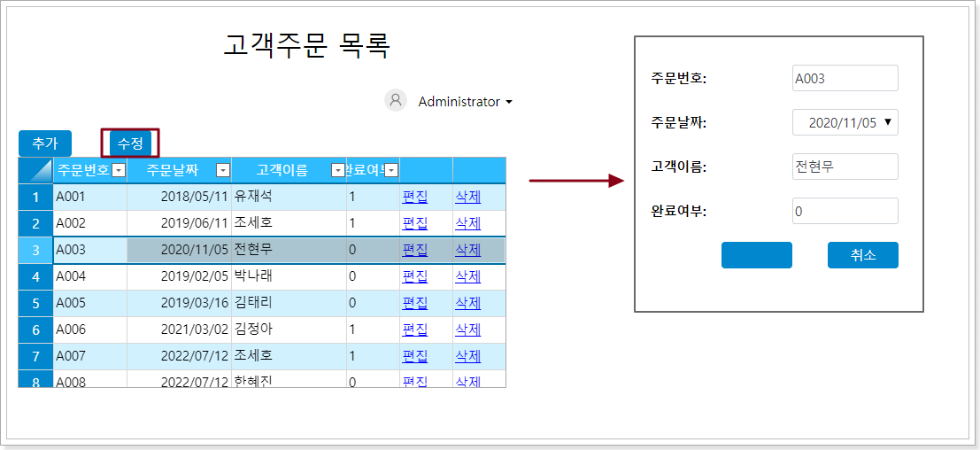Image resolution: width=980 pixels, height=450 pixels.
Task: Open the 고객이름 column filter dropdown
Action: coord(337,170)
